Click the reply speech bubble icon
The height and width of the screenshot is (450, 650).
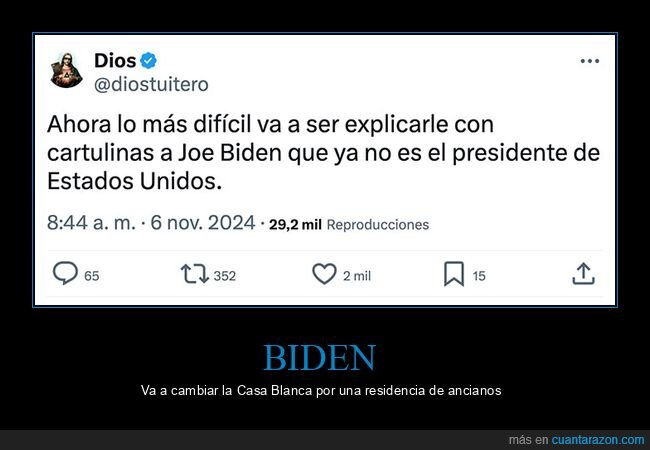point(65,273)
